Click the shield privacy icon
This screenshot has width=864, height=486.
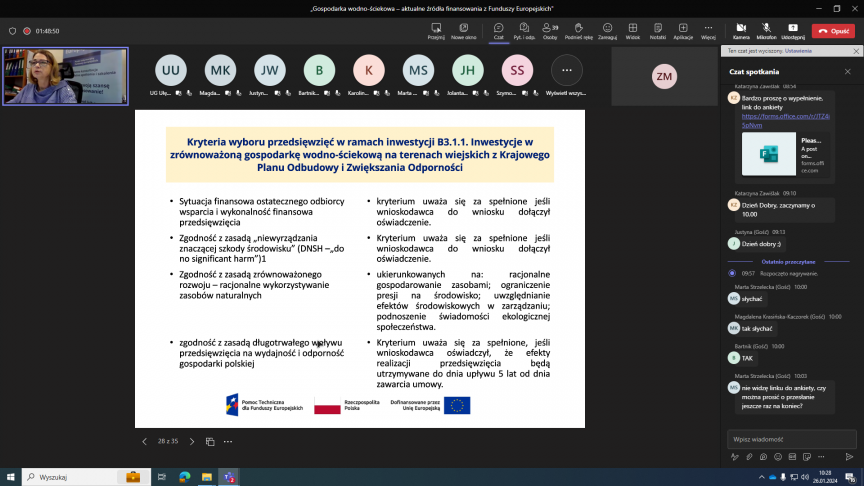[x=12, y=31]
